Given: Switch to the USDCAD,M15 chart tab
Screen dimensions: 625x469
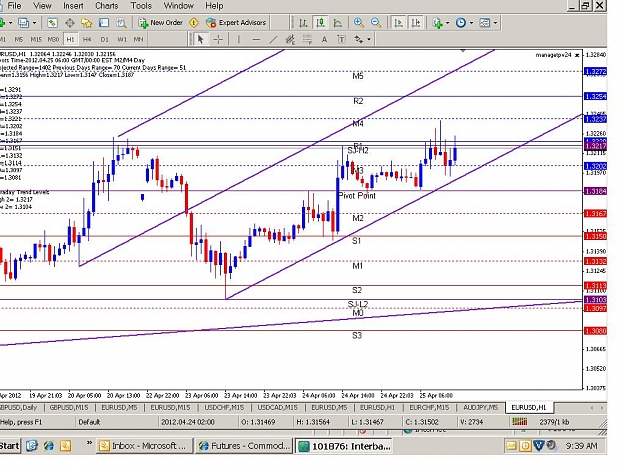Looking at the screenshot, I should tap(277, 407).
